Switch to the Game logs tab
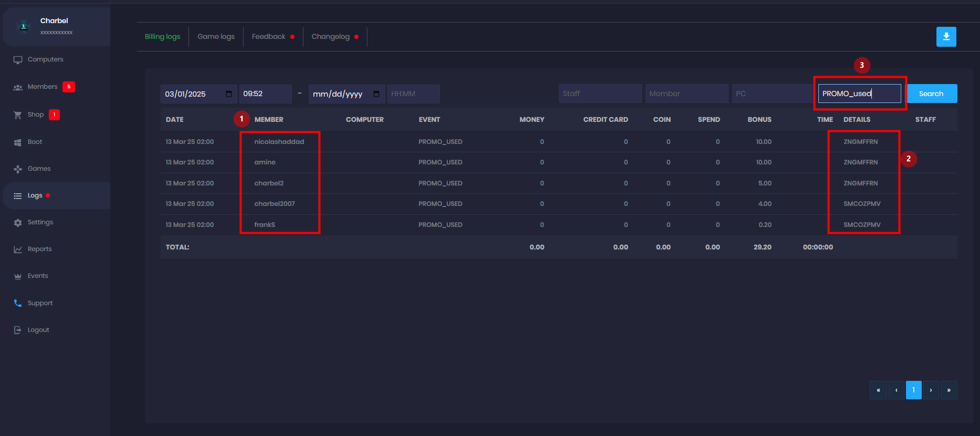The width and height of the screenshot is (980, 436). [x=216, y=37]
